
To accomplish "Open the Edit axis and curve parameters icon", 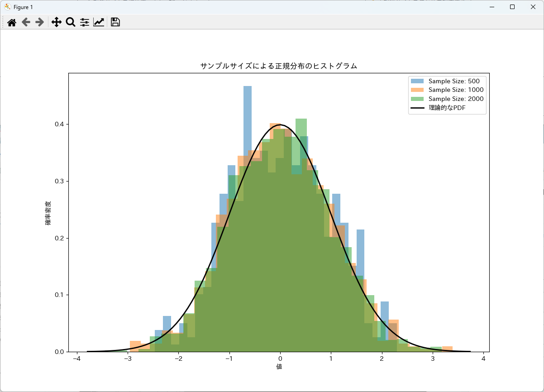I will coord(99,22).
